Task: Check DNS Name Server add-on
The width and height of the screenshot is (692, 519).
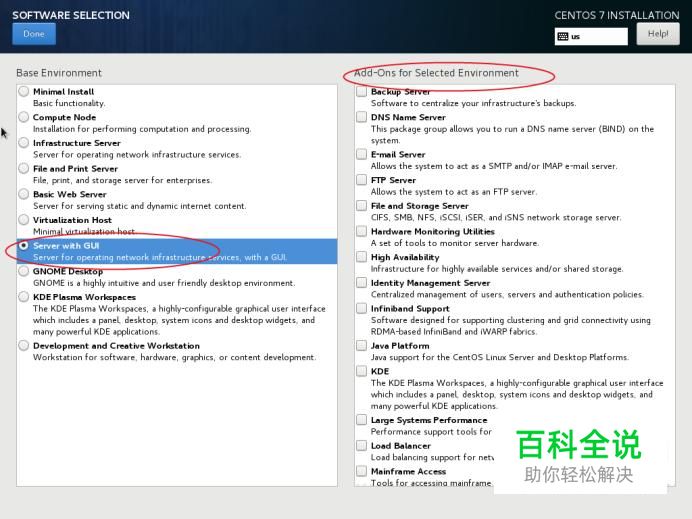Action: 361,117
